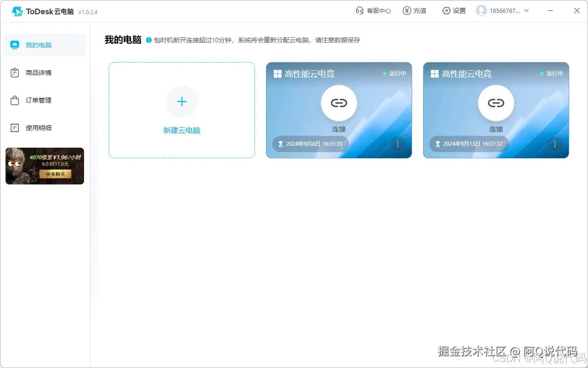The image size is (588, 368).
Task: Open the three-dot menu on second cloud PC card
Action: click(555, 144)
